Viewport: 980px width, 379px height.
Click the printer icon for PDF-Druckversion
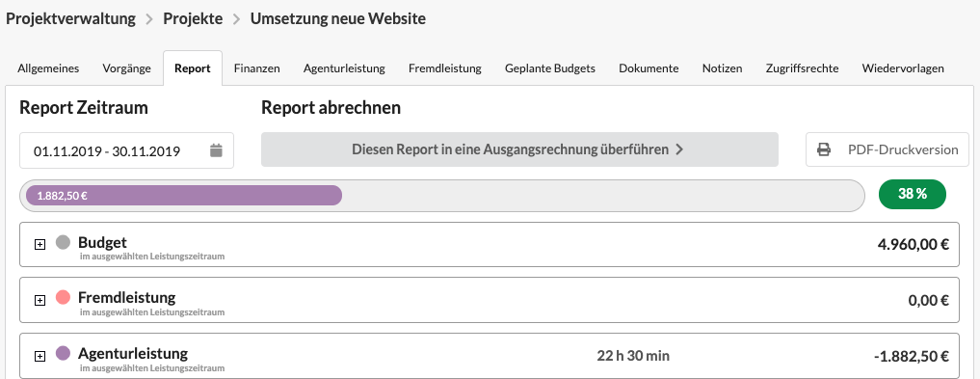pos(824,149)
